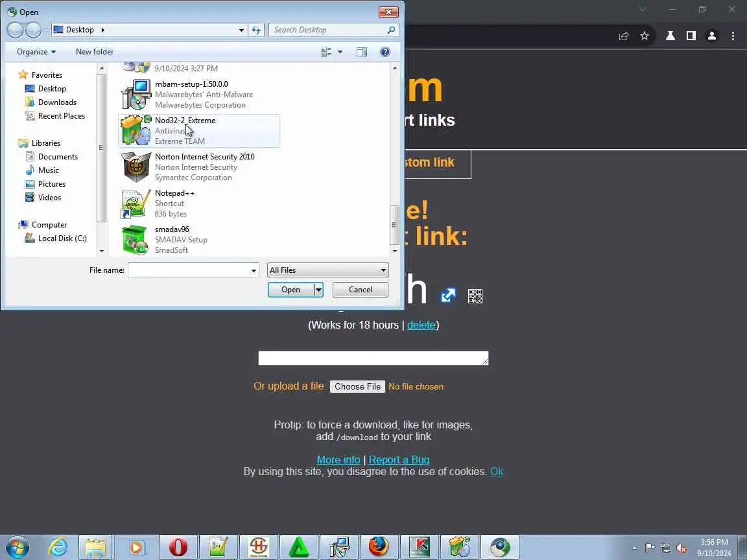Expand the Desktop breadcrumb arrow
747x560 pixels.
pos(102,30)
